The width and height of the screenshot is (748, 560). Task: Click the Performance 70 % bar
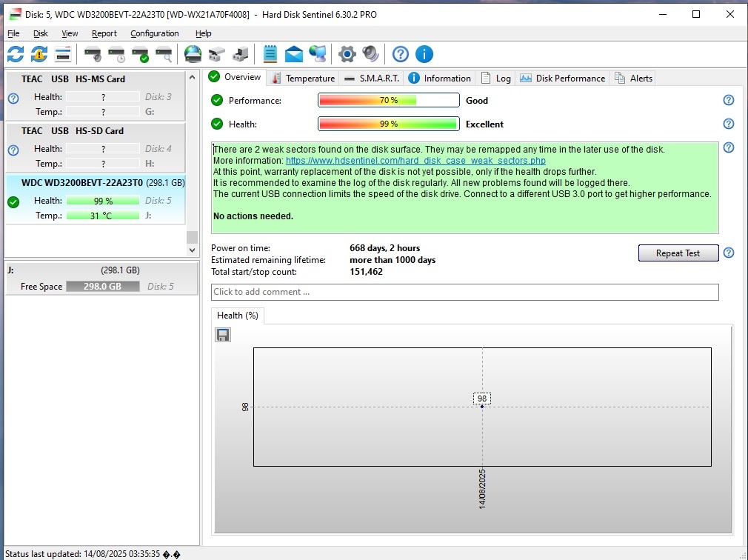pos(389,100)
